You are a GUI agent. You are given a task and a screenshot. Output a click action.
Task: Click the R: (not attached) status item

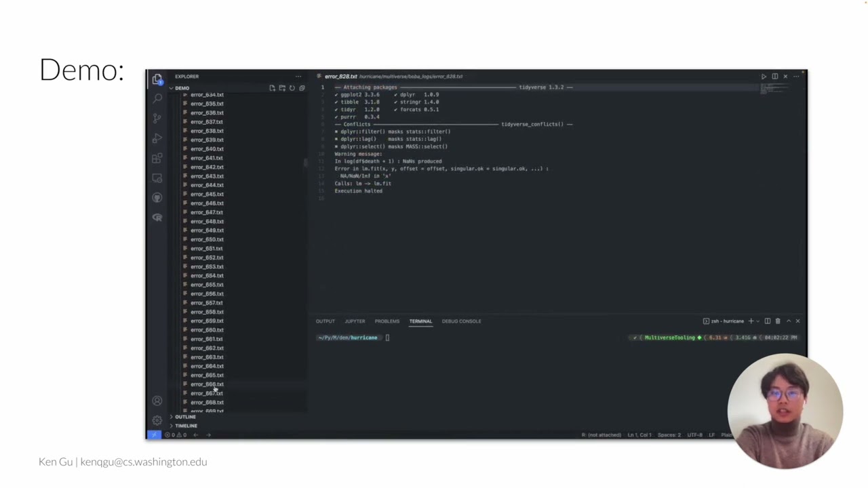pos(601,434)
